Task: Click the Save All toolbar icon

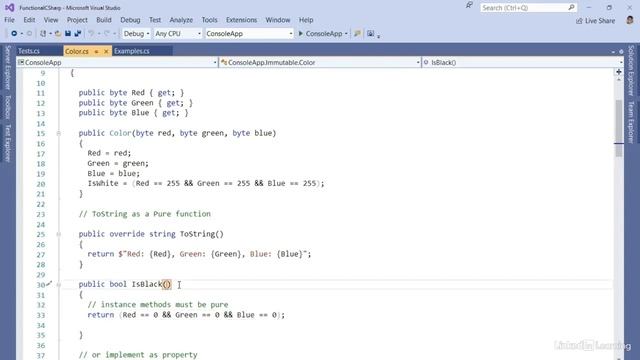Action: (x=78, y=33)
